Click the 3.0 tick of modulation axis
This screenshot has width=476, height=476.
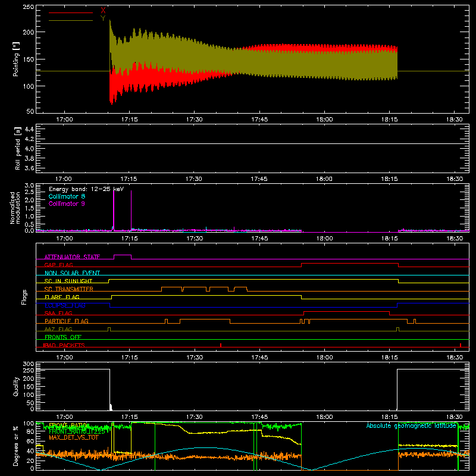[x=29, y=186]
